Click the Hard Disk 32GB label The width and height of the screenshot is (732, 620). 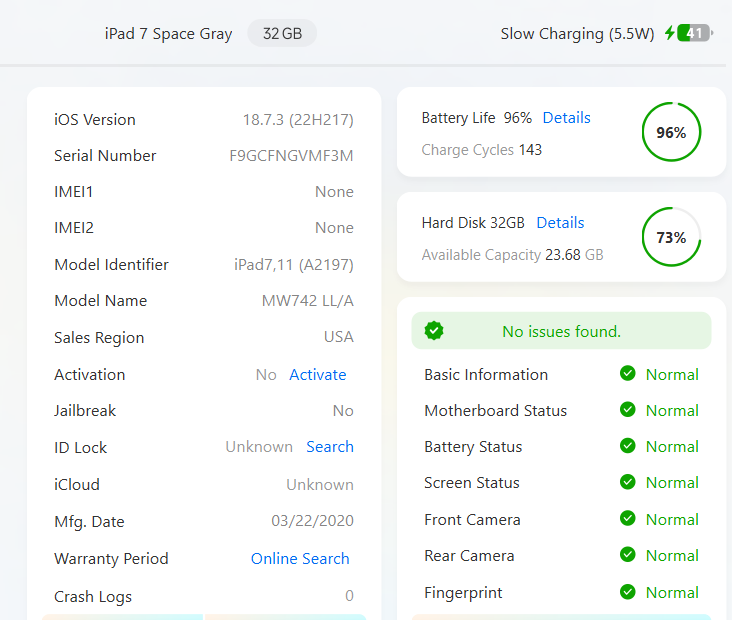(473, 223)
